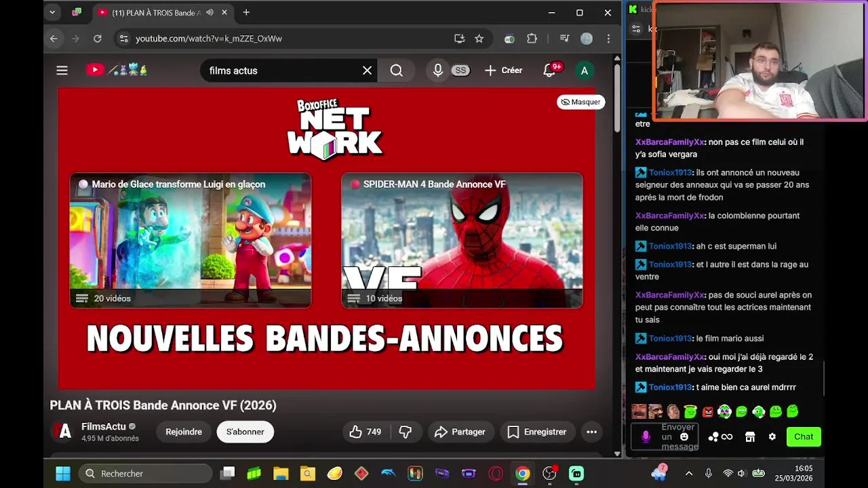Click the Créer button
The height and width of the screenshot is (488, 868).
[503, 70]
